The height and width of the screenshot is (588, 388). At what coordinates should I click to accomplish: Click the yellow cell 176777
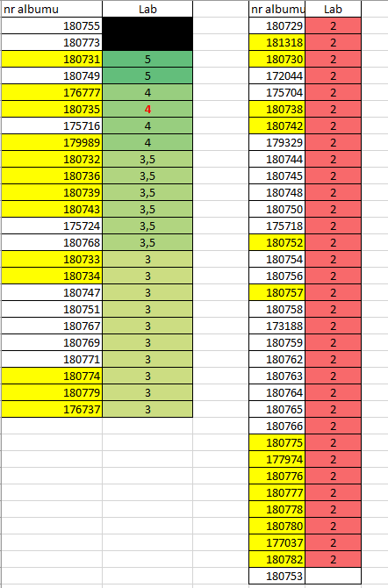click(x=52, y=93)
